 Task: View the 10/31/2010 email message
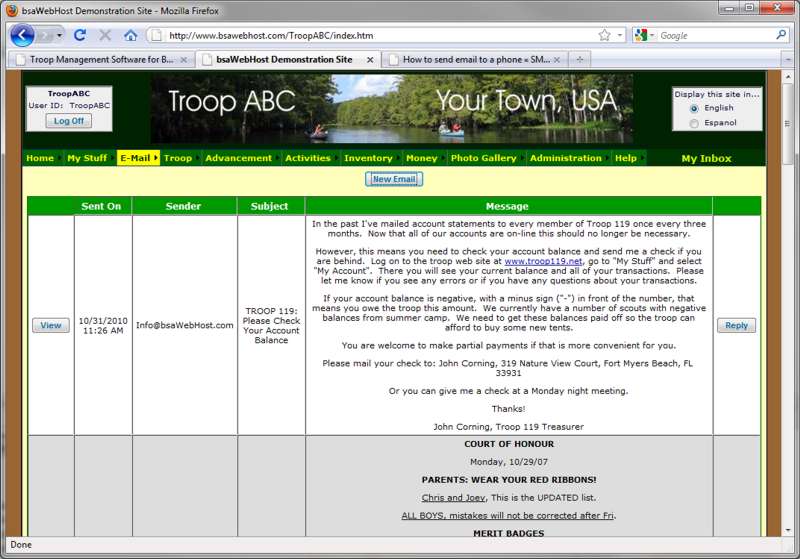[x=51, y=325]
